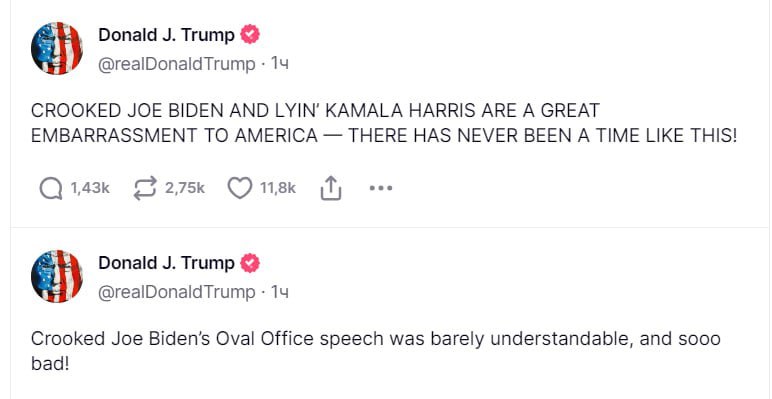This screenshot has width=772, height=399.
Task: Open profile avatar on the first post
Action: coord(57,48)
